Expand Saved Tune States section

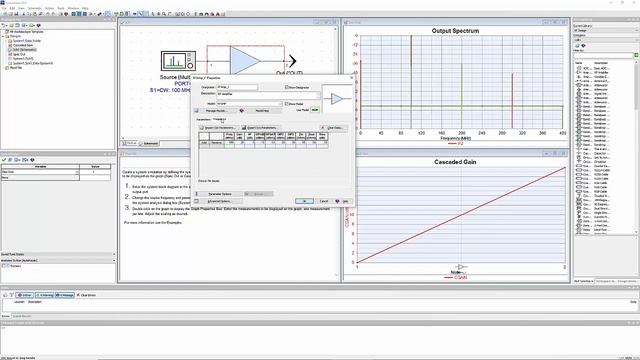pos(113,254)
